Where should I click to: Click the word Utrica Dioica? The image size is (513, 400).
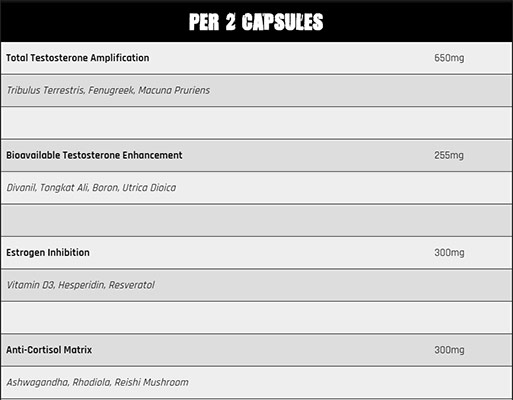149,188
